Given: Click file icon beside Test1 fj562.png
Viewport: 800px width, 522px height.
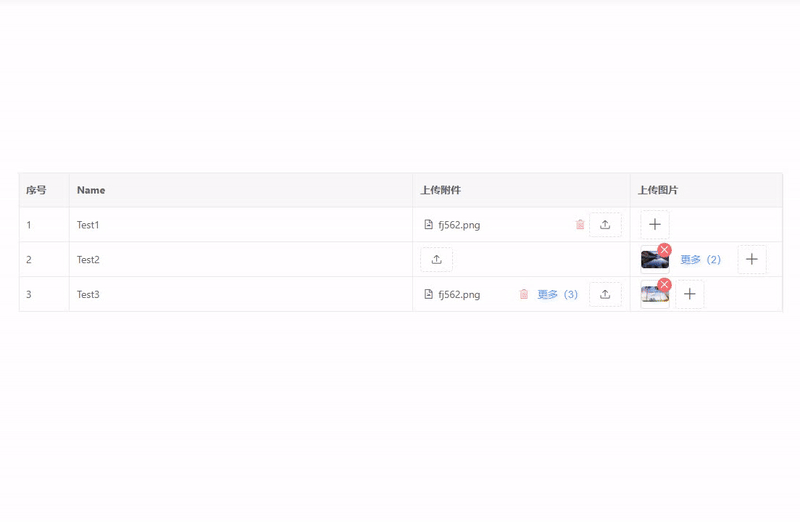Looking at the screenshot, I should (429, 225).
